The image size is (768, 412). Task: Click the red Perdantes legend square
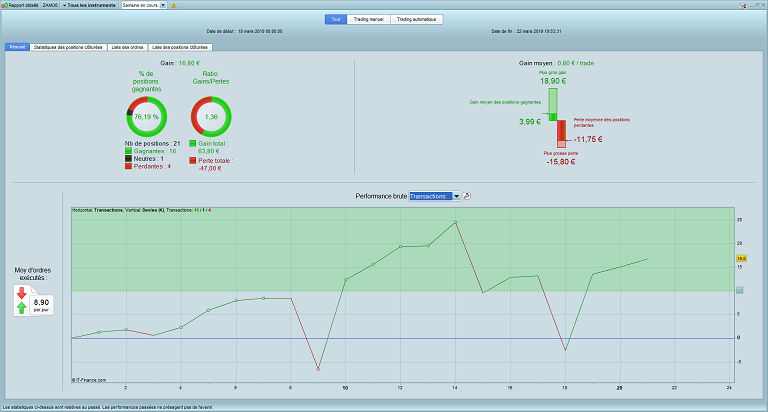point(128,167)
